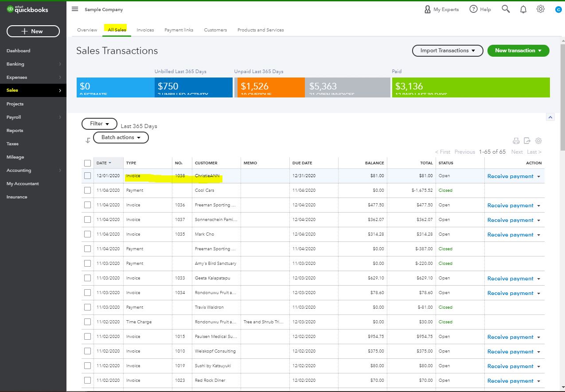This screenshot has width=565, height=392.
Task: Click the vertical page scrollbar
Action: click(x=562, y=97)
